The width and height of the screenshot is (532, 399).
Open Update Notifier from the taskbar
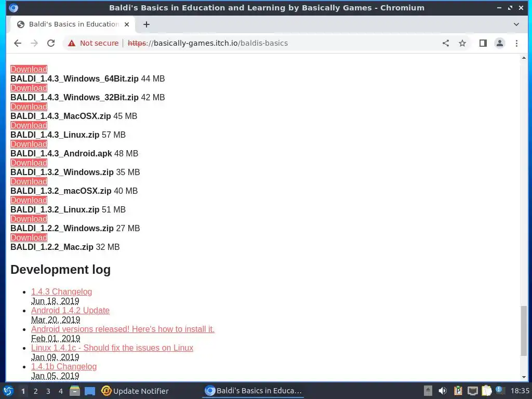click(135, 391)
